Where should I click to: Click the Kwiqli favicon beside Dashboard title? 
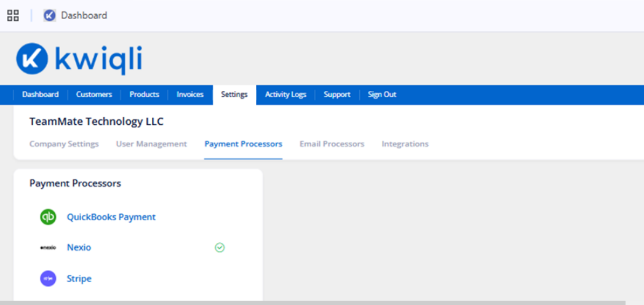(x=50, y=15)
